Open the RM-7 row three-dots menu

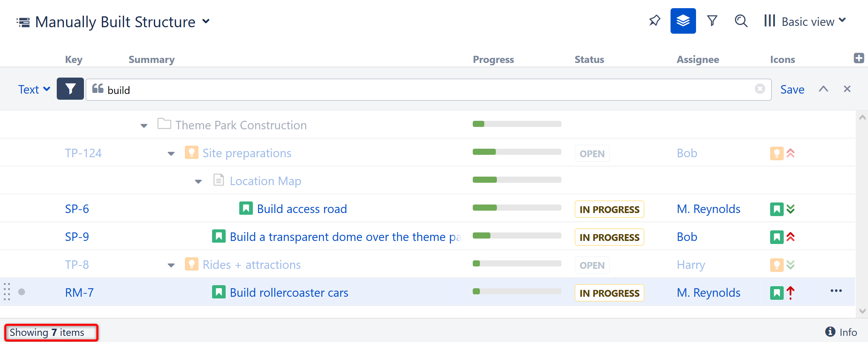(x=836, y=291)
